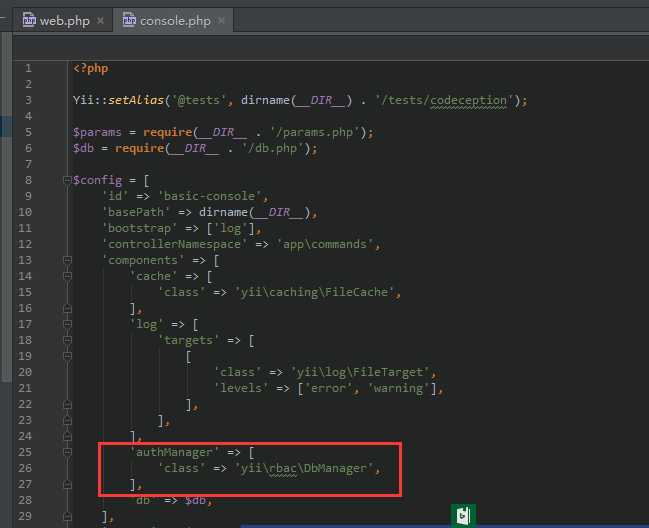This screenshot has height=528, width=649.
Task: Click the <?php opening tag
Action: (91, 68)
